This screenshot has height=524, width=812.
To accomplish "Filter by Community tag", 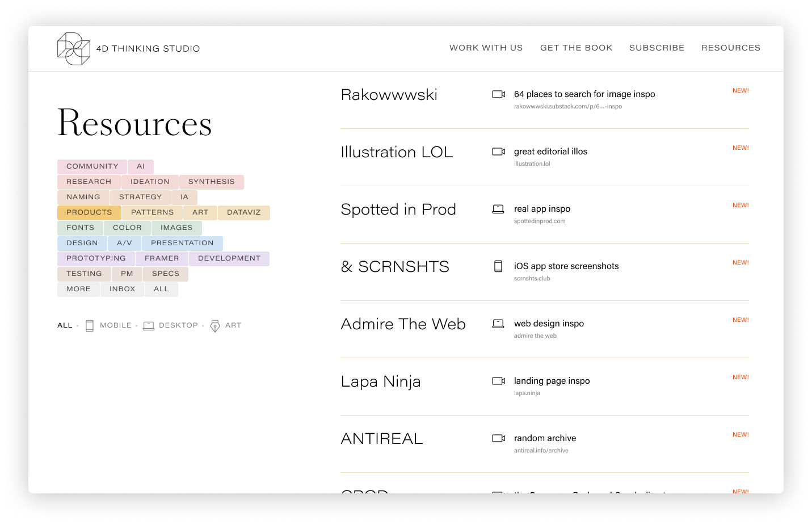I will tap(92, 166).
